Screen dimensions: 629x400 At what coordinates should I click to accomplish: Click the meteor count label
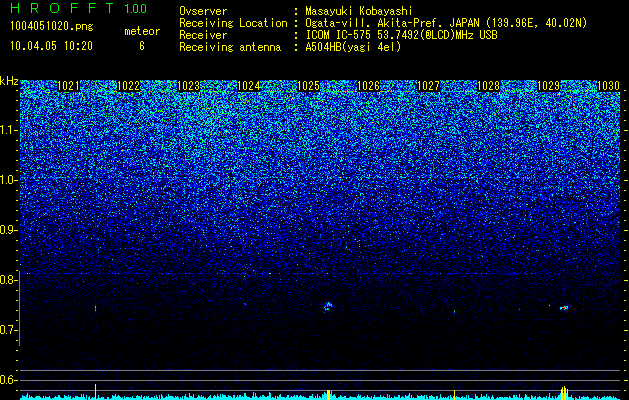[x=142, y=31]
